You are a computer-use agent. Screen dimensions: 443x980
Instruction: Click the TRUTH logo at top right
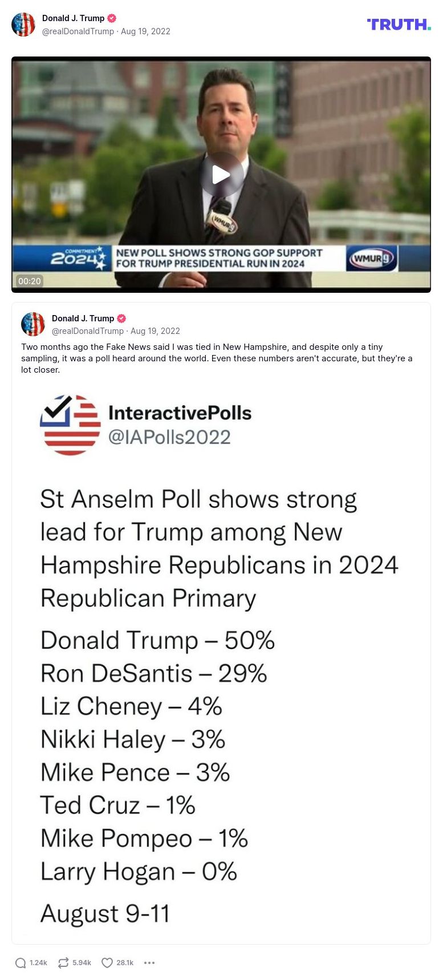pos(399,24)
